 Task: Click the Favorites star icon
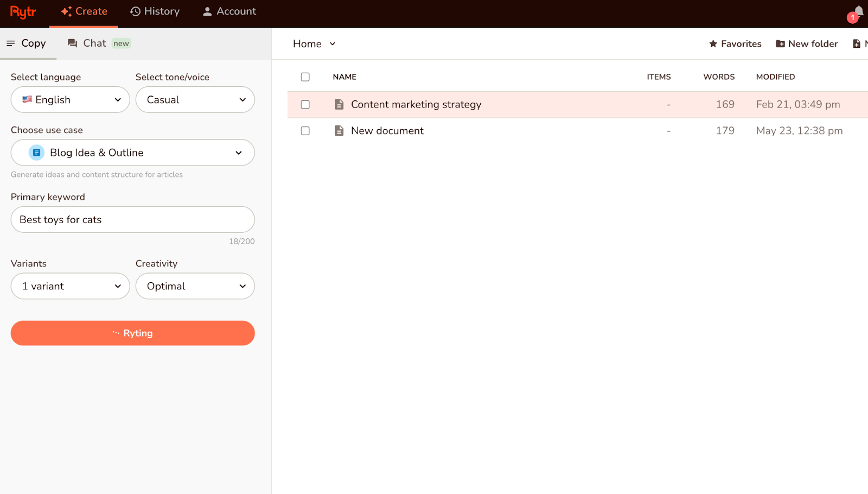[713, 43]
